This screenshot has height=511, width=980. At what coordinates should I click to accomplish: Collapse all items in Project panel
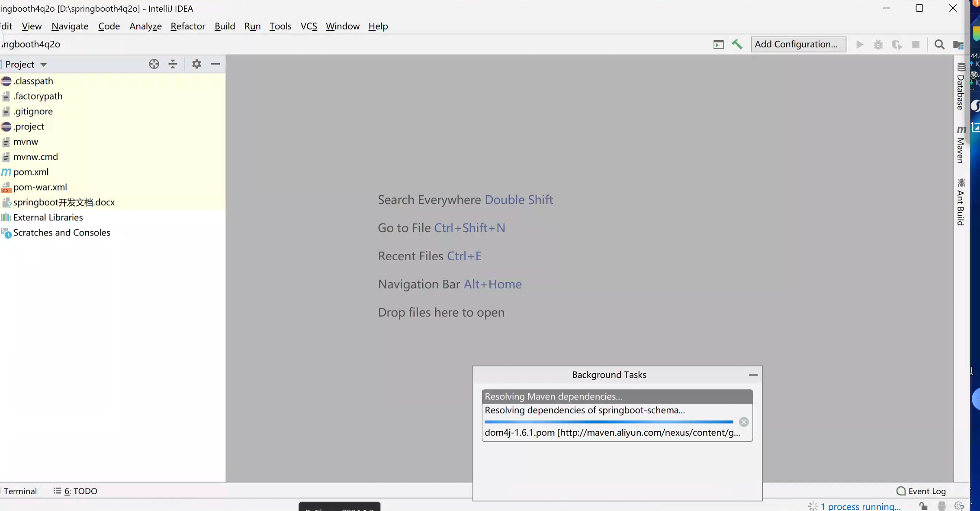[173, 64]
